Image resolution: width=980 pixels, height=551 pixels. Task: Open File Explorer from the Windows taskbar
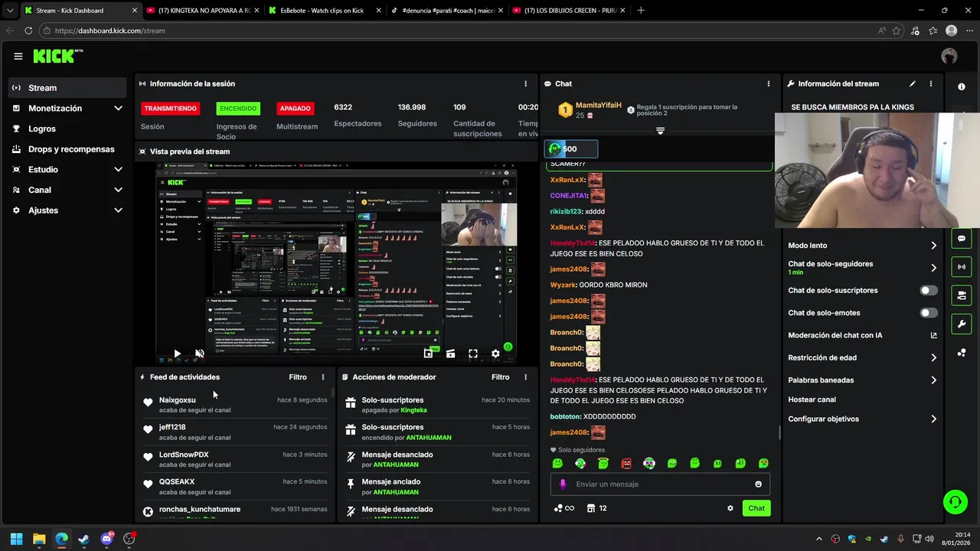pos(39,539)
